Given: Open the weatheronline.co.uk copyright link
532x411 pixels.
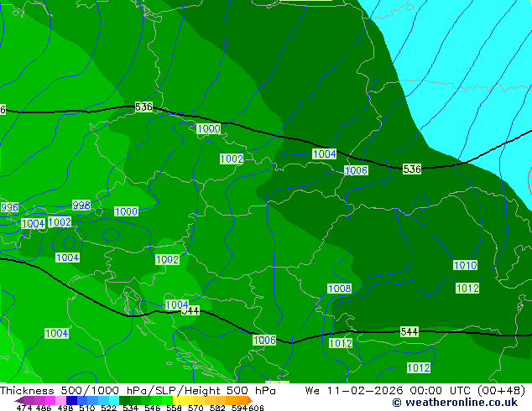Looking at the screenshot, I should click(x=455, y=403).
